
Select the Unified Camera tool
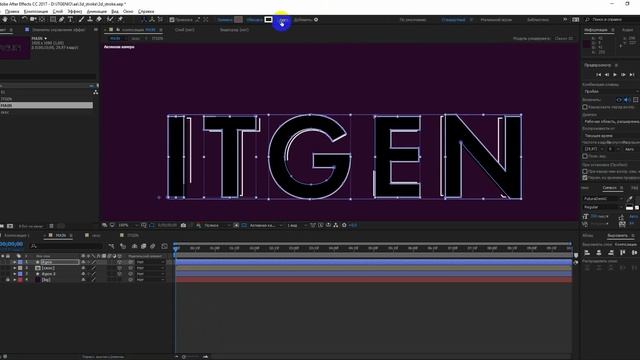point(33,20)
